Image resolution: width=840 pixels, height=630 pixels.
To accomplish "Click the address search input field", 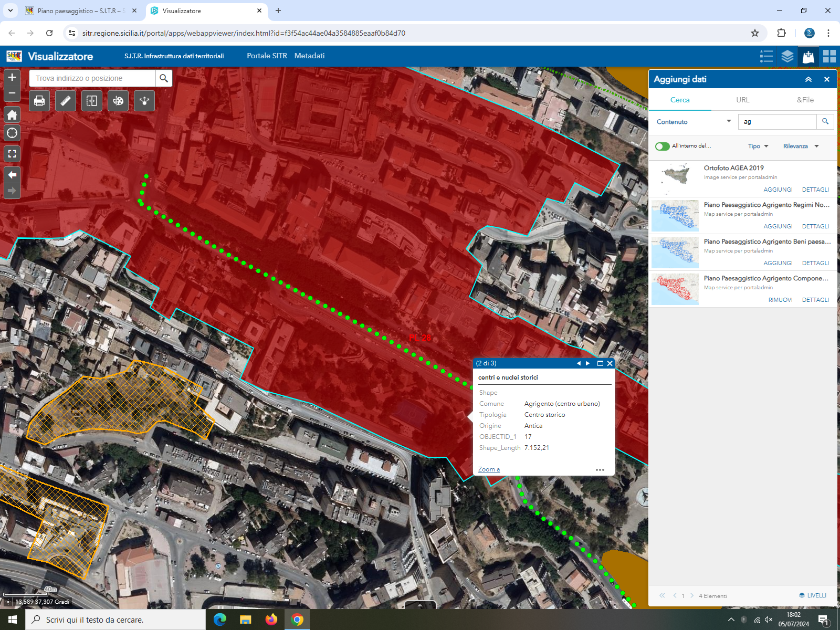I will [x=92, y=78].
